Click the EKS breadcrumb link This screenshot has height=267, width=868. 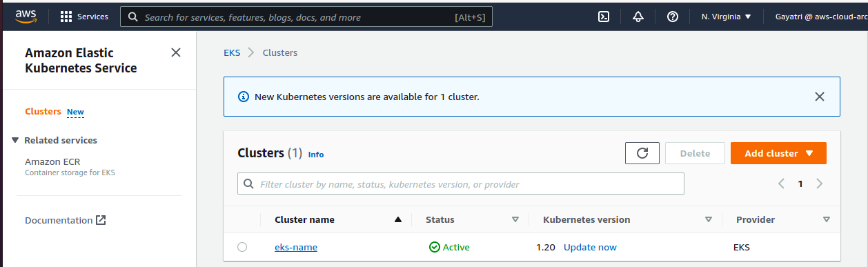coord(232,52)
